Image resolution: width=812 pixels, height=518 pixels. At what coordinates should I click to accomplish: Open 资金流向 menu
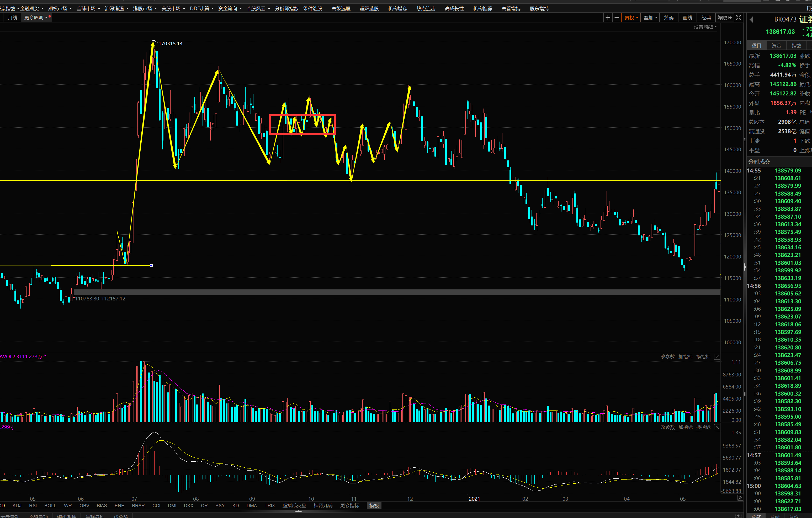tap(230, 8)
